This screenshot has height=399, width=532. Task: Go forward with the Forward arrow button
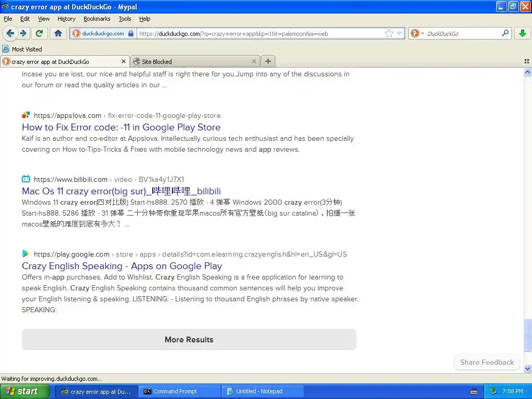23,33
